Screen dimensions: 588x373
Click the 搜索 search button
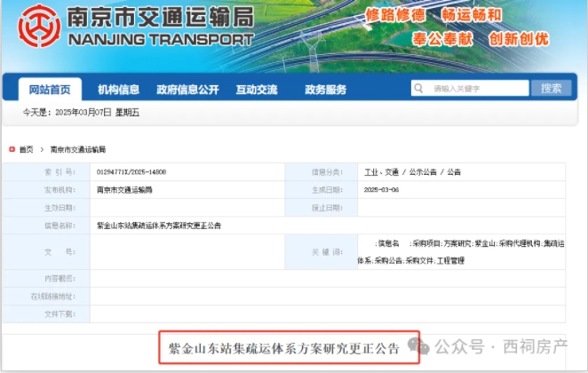551,89
